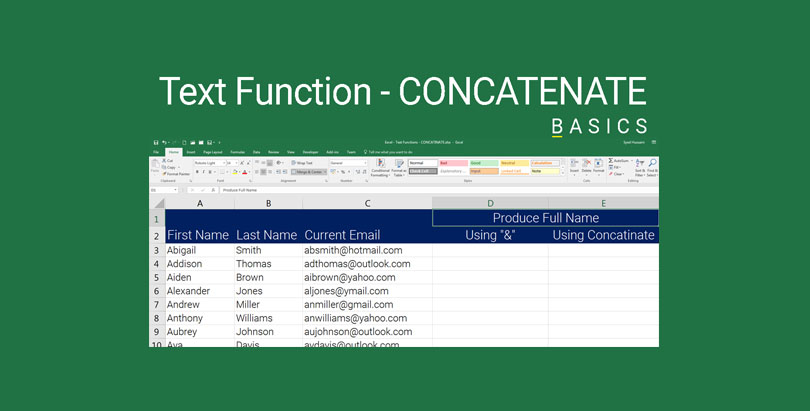Click the Cut scissors command
This screenshot has width=810, height=411.
pyautogui.click(x=168, y=161)
